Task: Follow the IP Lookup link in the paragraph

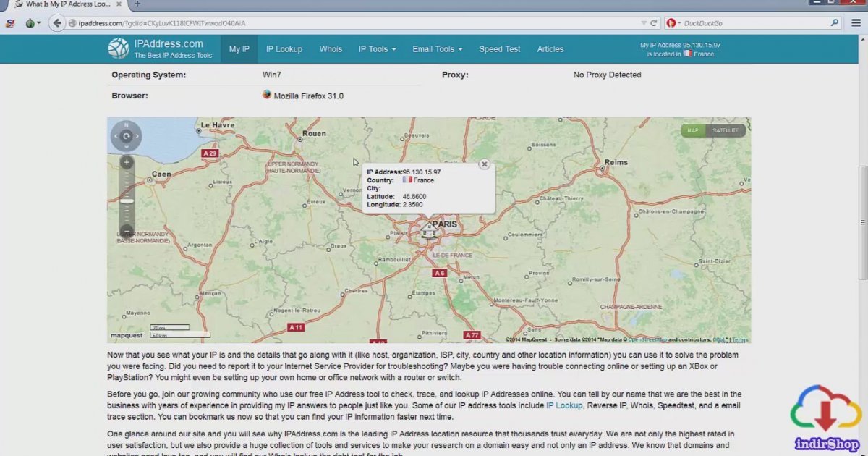Action: point(564,405)
